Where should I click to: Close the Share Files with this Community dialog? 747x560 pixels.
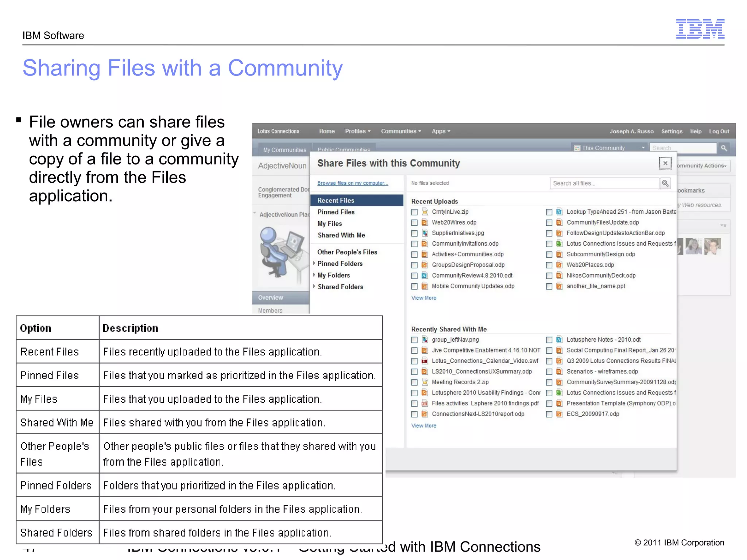click(665, 163)
